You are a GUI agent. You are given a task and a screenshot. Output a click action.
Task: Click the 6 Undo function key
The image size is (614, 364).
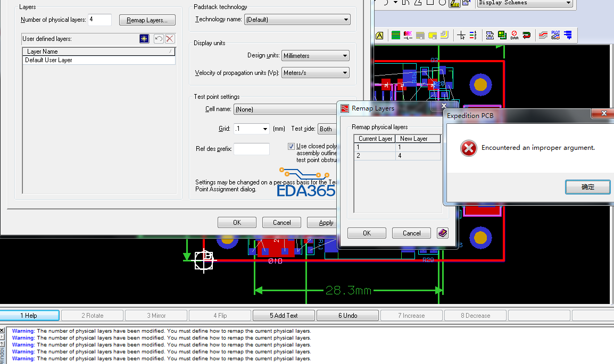tap(348, 316)
